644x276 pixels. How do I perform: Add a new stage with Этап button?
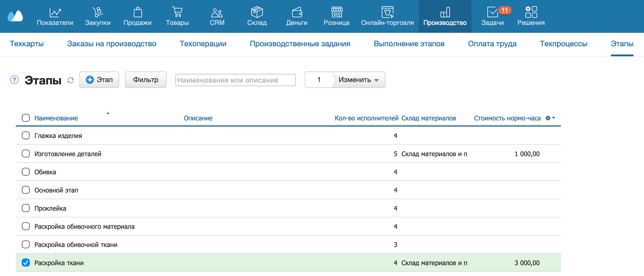click(99, 80)
